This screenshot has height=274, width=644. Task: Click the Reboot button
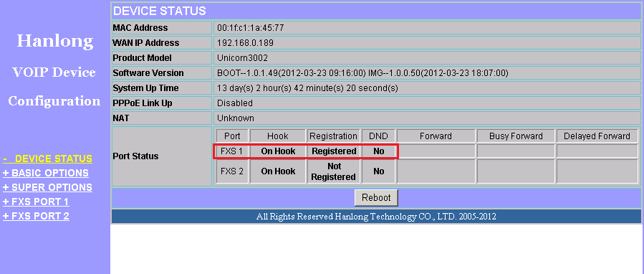click(x=376, y=197)
